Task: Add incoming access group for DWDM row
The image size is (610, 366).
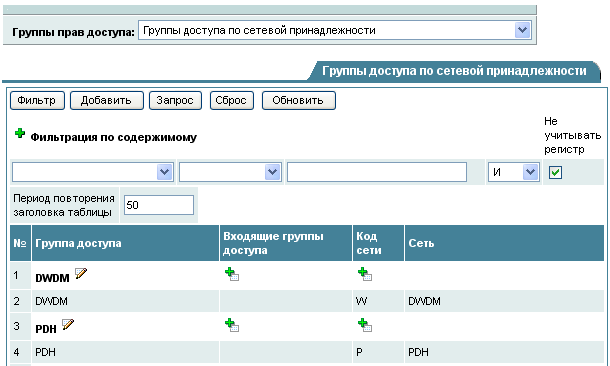Action: (x=232, y=274)
